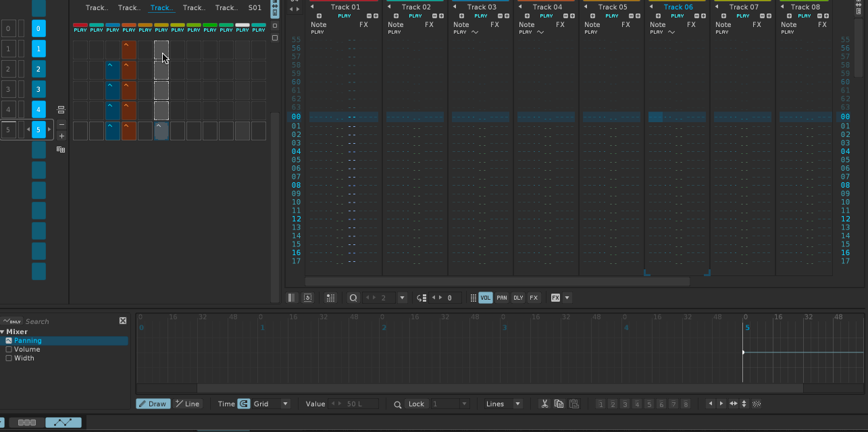Click the paste icon in automation toolbar
Viewport: 868px width, 432px height.
(x=573, y=404)
